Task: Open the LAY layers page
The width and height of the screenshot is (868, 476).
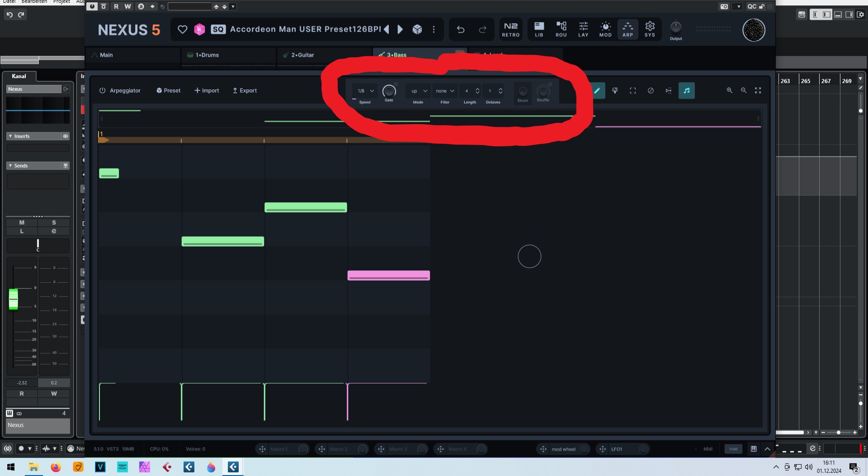Action: click(583, 29)
